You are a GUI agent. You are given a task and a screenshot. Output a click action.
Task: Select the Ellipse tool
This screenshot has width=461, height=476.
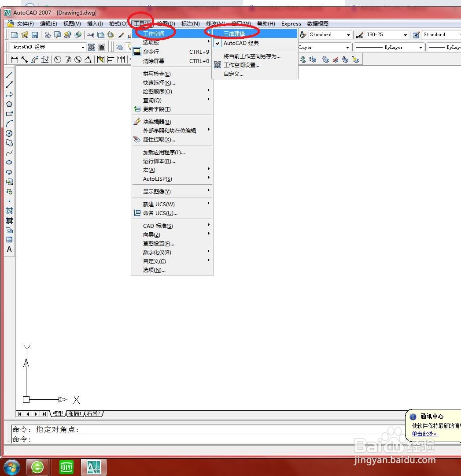pyautogui.click(x=9, y=162)
